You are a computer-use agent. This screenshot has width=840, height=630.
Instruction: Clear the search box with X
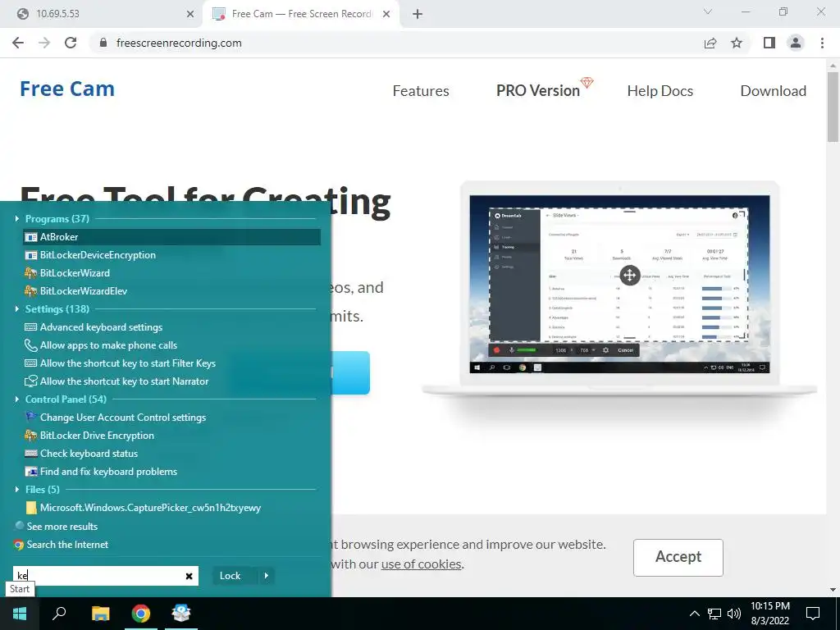tap(189, 576)
